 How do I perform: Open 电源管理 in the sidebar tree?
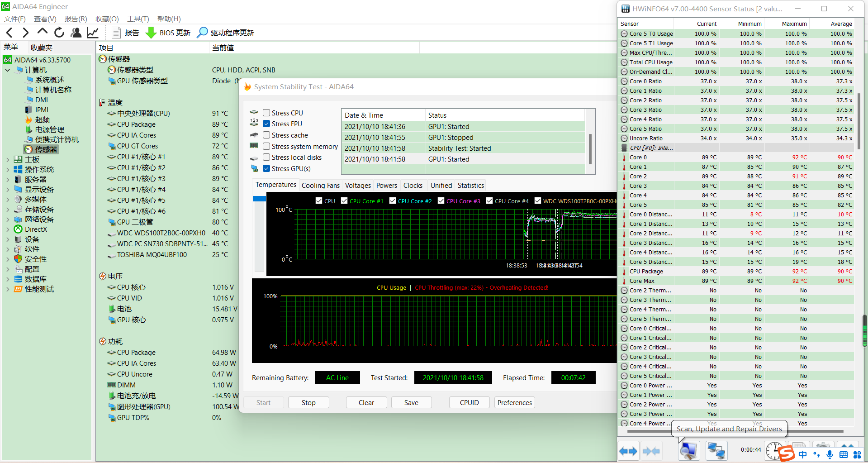click(50, 129)
